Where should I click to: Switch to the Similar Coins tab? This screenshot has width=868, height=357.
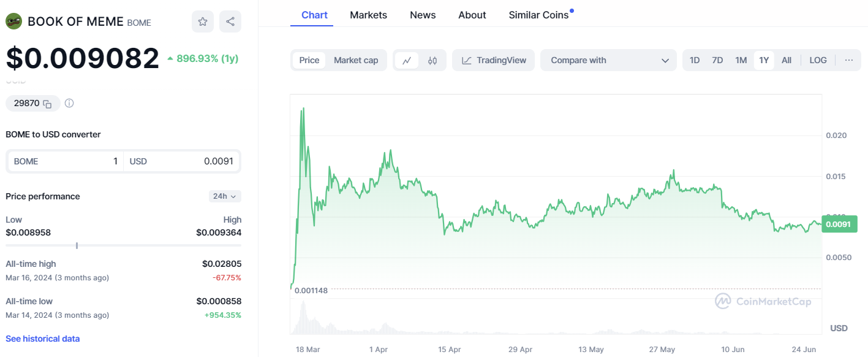(538, 15)
